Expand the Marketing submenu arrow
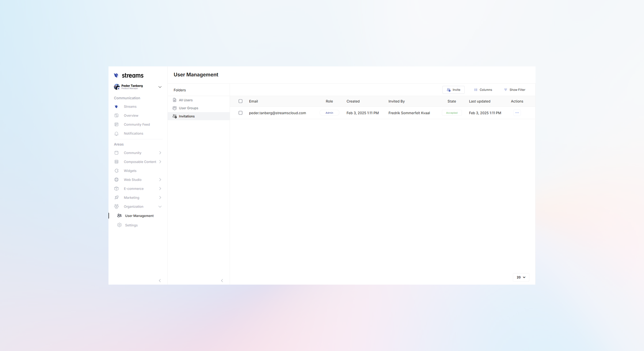644x351 pixels. 160,198
